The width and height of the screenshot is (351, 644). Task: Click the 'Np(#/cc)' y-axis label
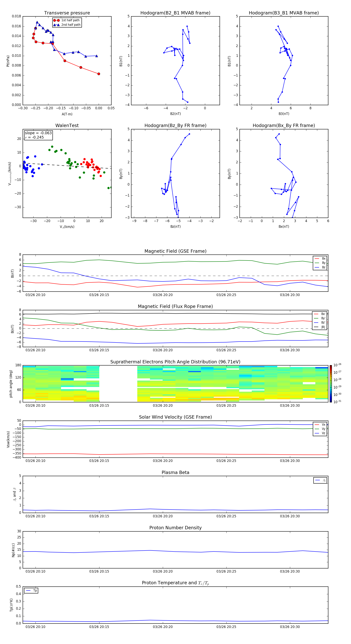pos(13,550)
